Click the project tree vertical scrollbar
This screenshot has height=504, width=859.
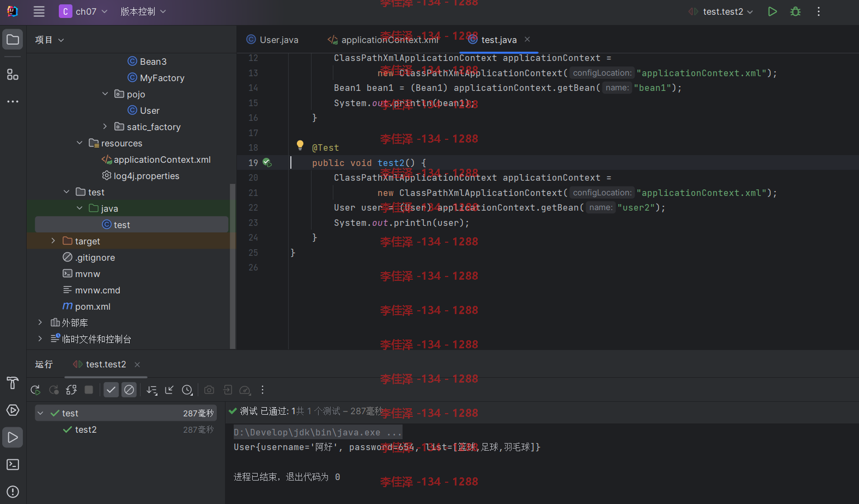click(x=233, y=266)
